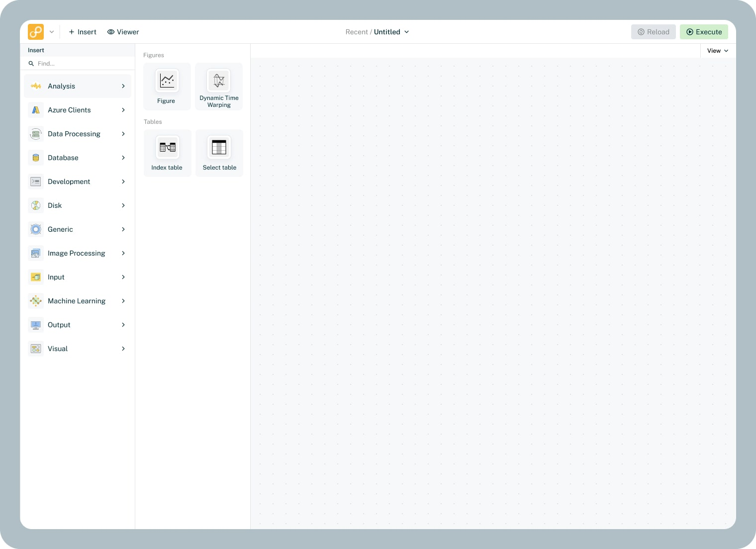The image size is (756, 549).
Task: Click the Generic category icon
Action: [36, 229]
